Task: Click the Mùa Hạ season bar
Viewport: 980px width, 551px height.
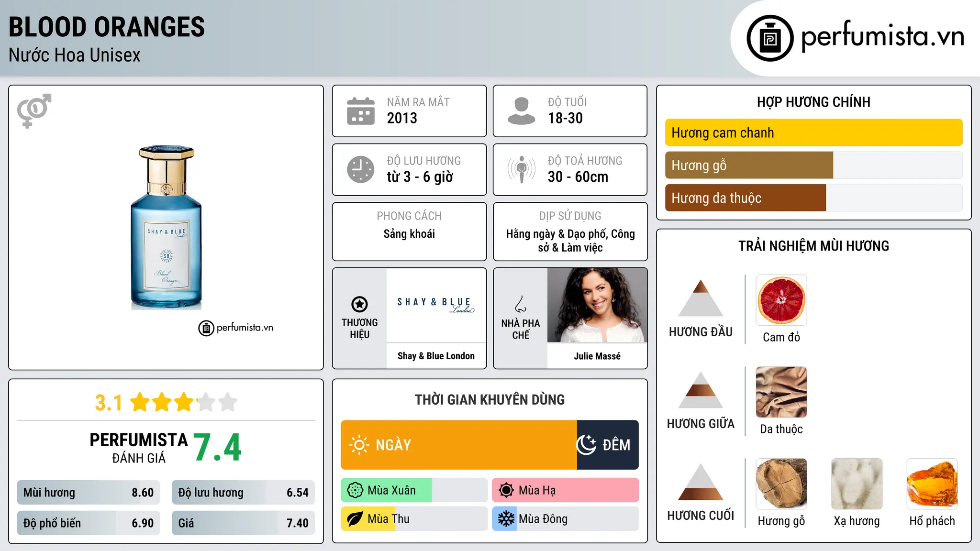Action: (565, 490)
